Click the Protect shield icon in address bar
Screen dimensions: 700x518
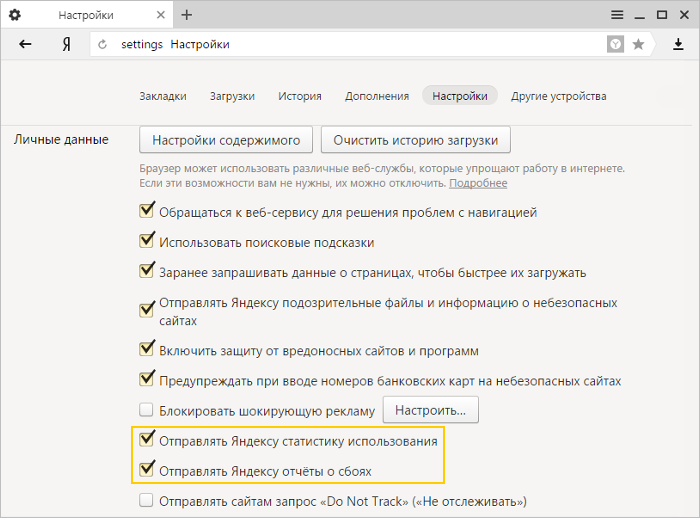click(x=616, y=45)
